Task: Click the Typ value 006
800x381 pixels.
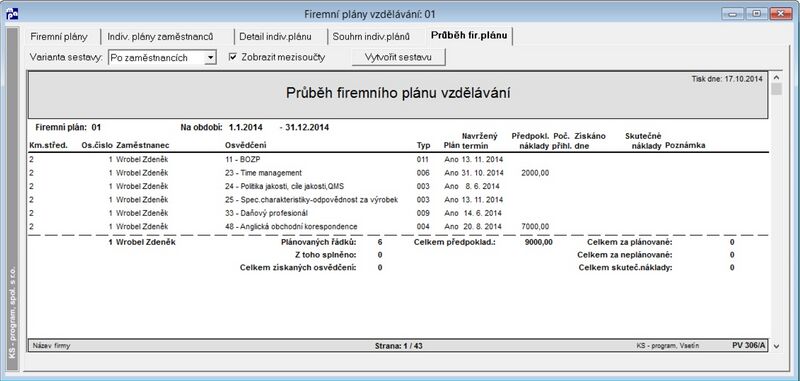Action: tap(423, 173)
